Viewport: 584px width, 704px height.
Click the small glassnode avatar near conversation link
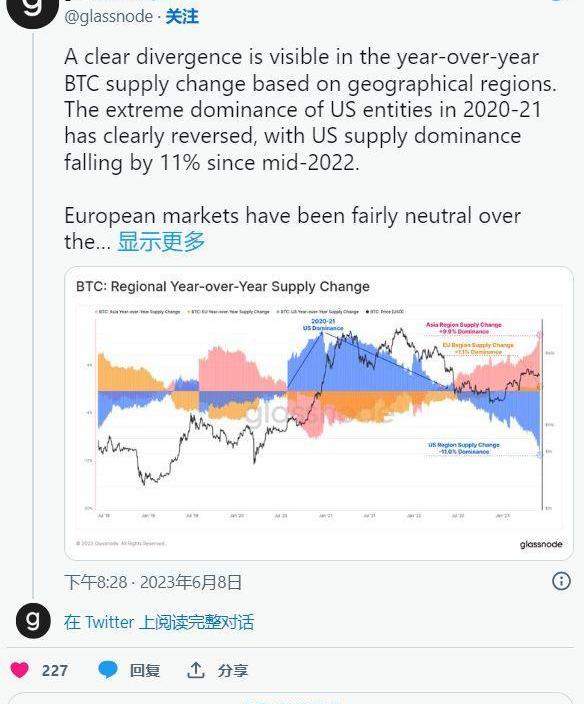[x=33, y=621]
